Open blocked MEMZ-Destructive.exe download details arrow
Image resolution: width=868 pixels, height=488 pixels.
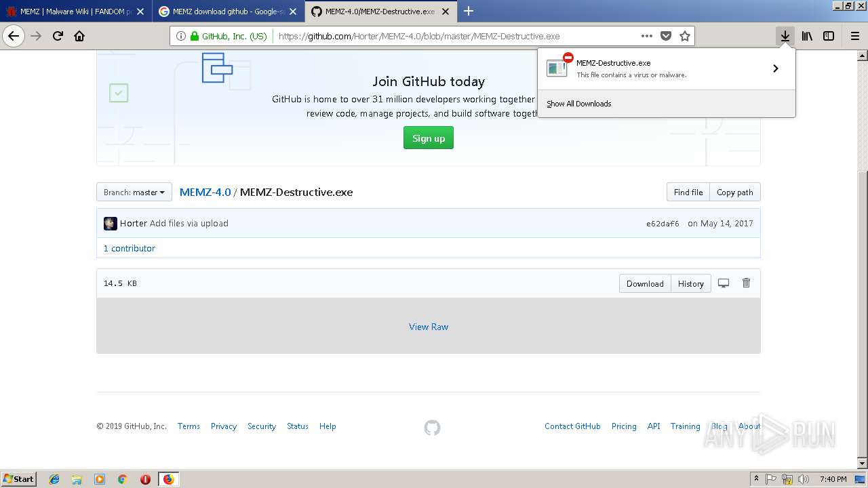775,68
